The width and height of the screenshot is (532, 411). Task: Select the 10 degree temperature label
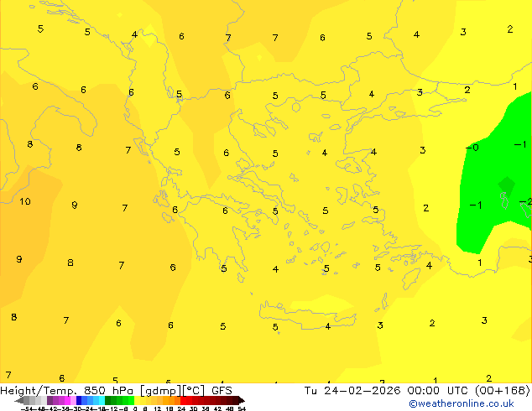pyautogui.click(x=25, y=201)
